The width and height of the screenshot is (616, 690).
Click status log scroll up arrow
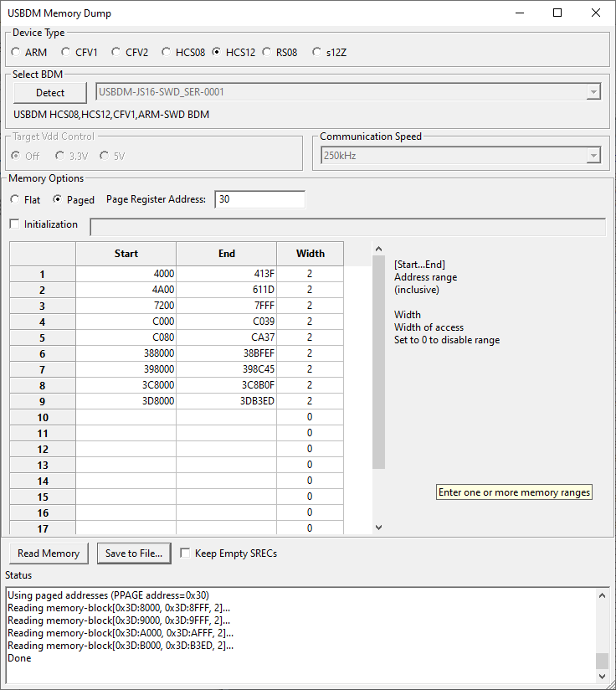point(602,595)
